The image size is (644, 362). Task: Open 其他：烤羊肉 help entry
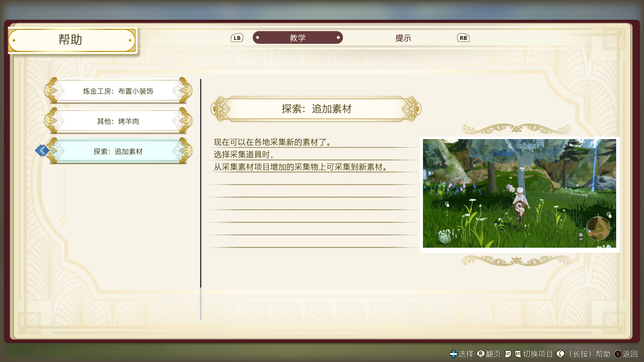pyautogui.click(x=117, y=121)
